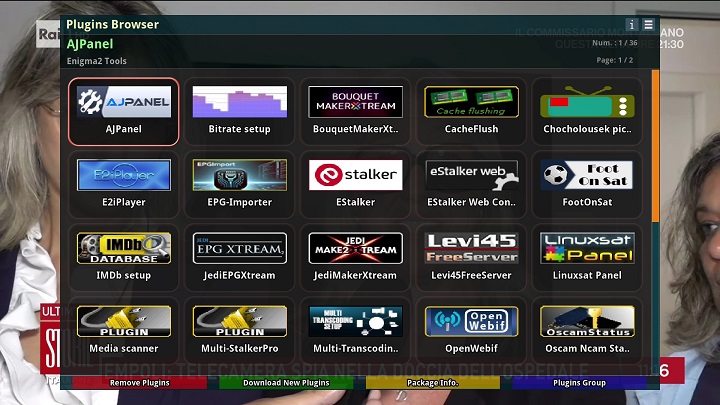Click the info icon in title bar

tap(632, 24)
